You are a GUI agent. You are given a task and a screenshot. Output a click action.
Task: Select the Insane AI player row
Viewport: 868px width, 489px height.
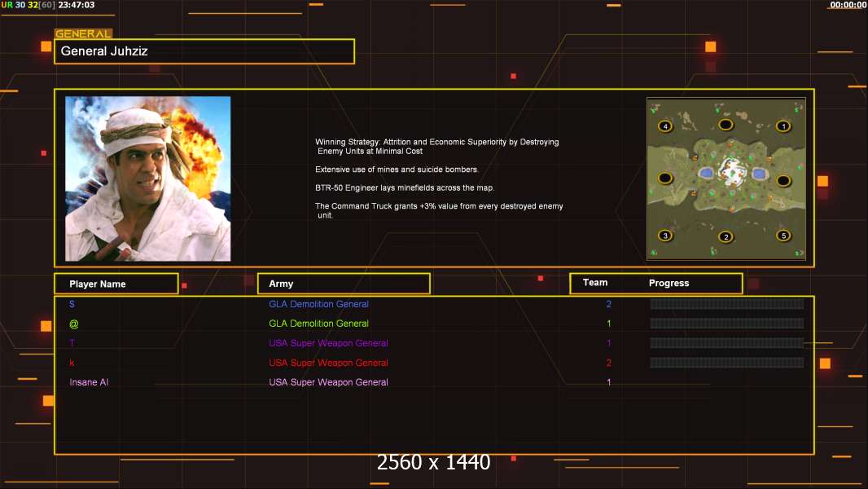click(x=434, y=382)
